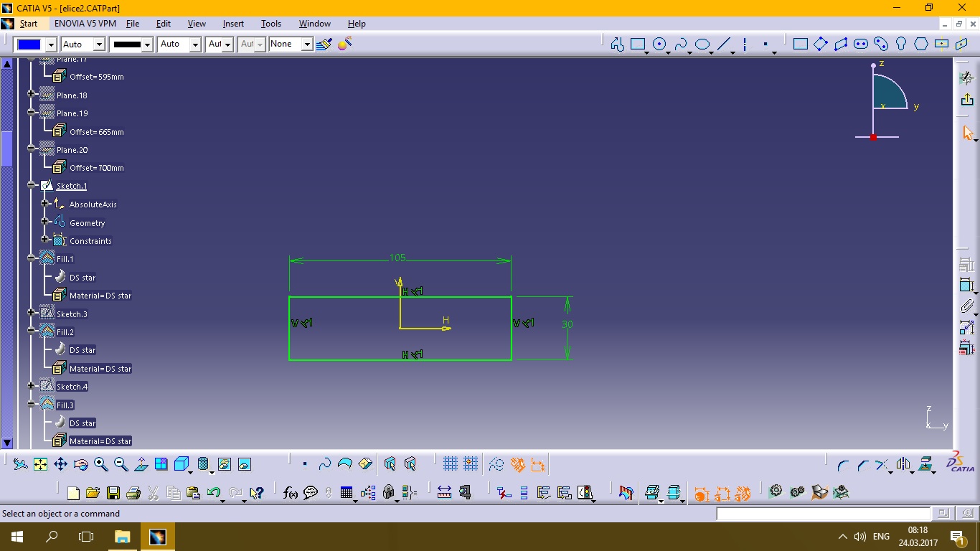Screen dimensions: 980x551
Task: Open a file with the folder icon
Action: pyautogui.click(x=93, y=493)
